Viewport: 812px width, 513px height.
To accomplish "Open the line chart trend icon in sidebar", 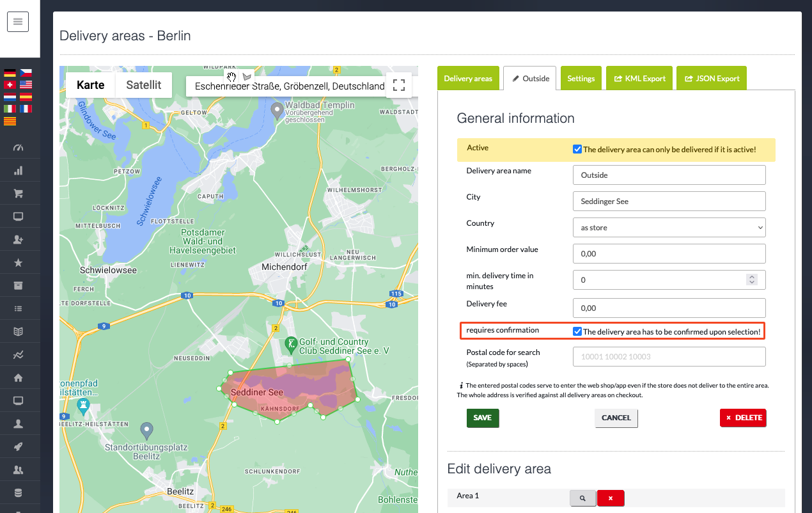I will [x=18, y=354].
